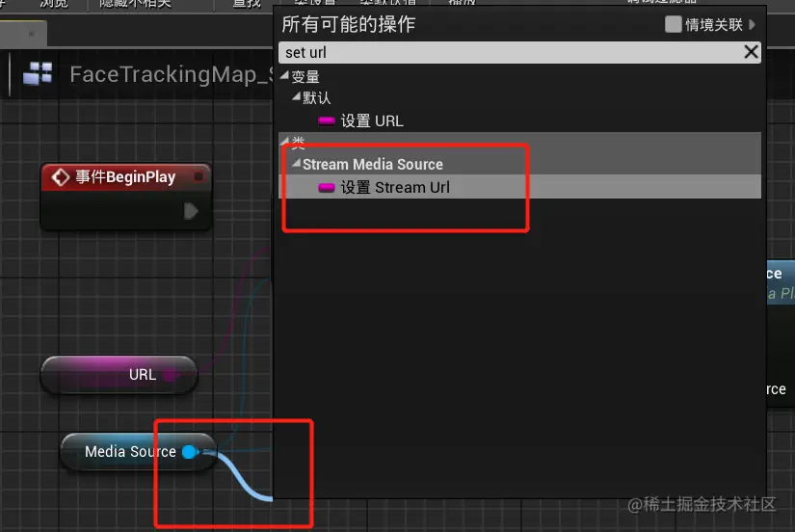Select the 事件BeginPlay event node title
Screen dimensions: 795x532
125,177
